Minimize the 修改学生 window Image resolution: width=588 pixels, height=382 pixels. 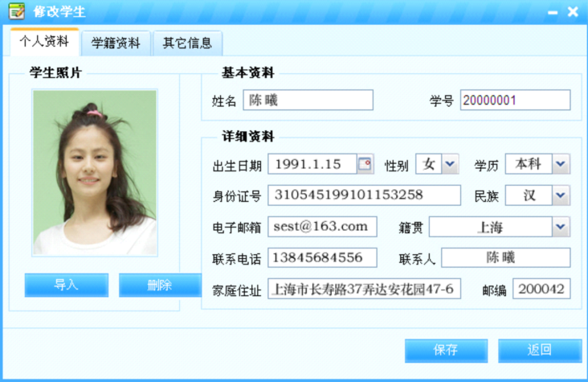pos(553,13)
